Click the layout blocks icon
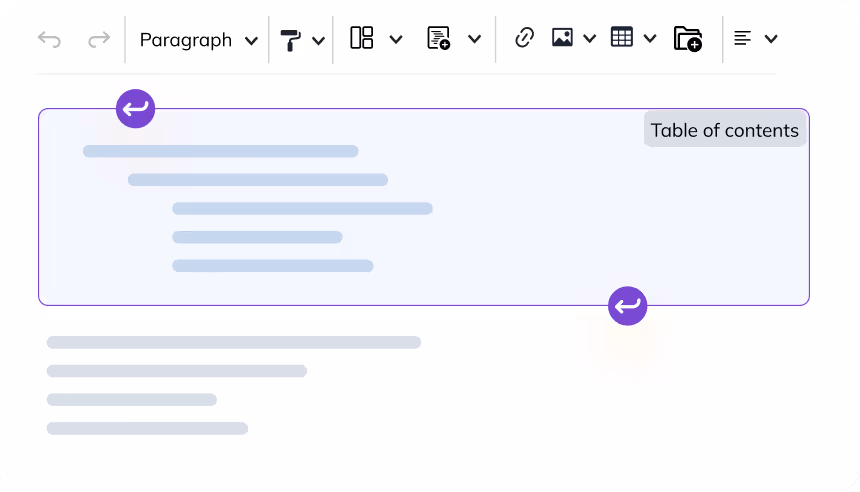 click(361, 39)
